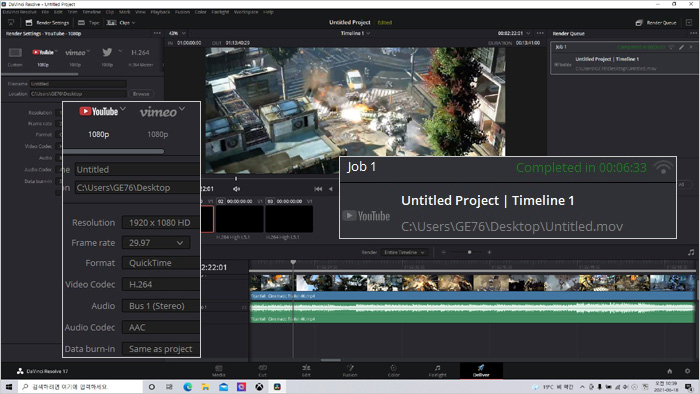Screen dimensions: 700x394
Task: Jump to first frame transport button
Action: [x=318, y=189]
